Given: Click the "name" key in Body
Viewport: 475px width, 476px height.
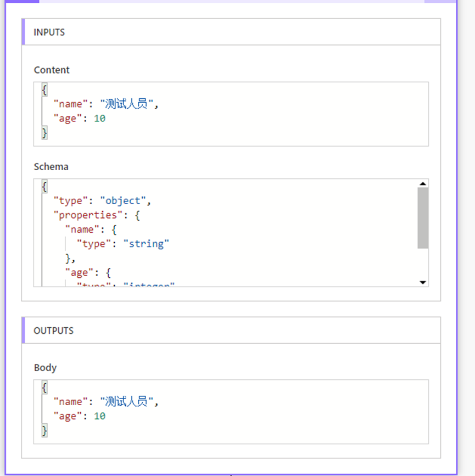Looking at the screenshot, I should (70, 401).
